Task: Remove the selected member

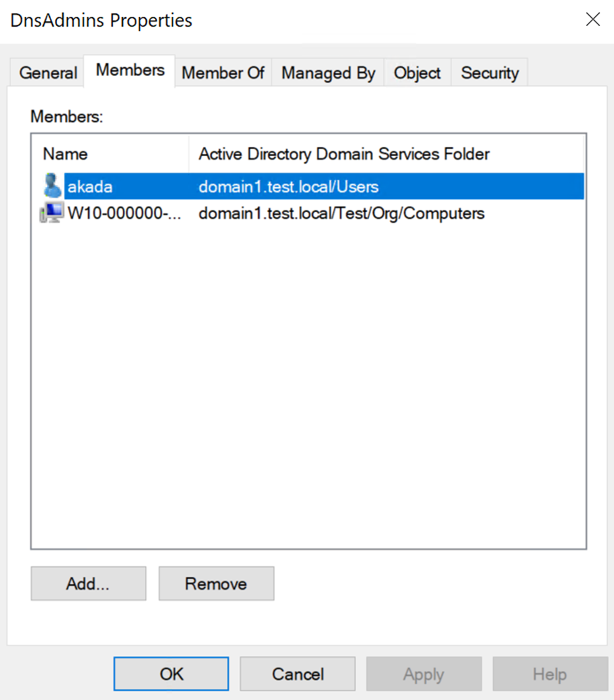Action: [216, 584]
